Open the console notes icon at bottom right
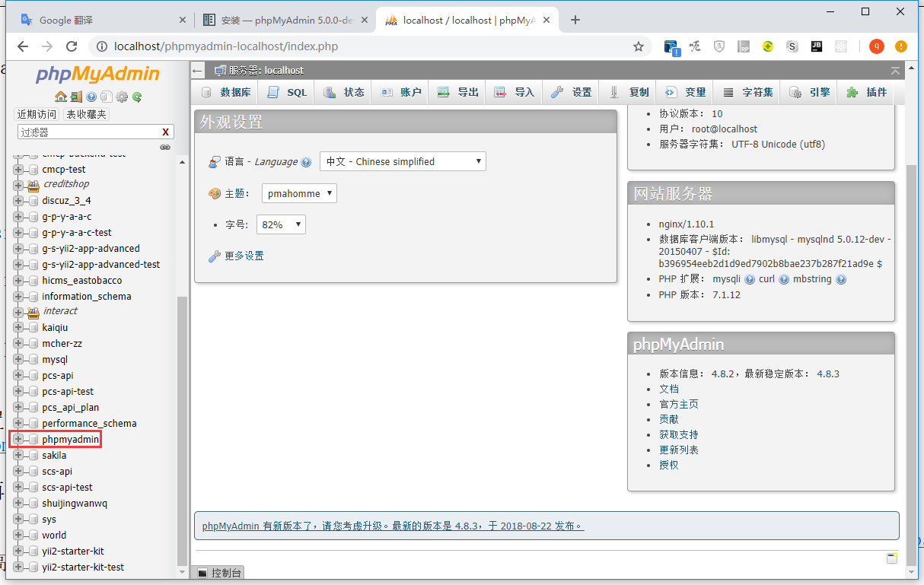The height and width of the screenshot is (585, 924). pos(892,558)
